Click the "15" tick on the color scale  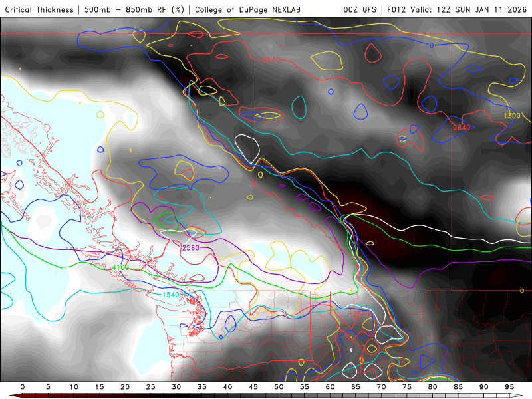(x=99, y=387)
